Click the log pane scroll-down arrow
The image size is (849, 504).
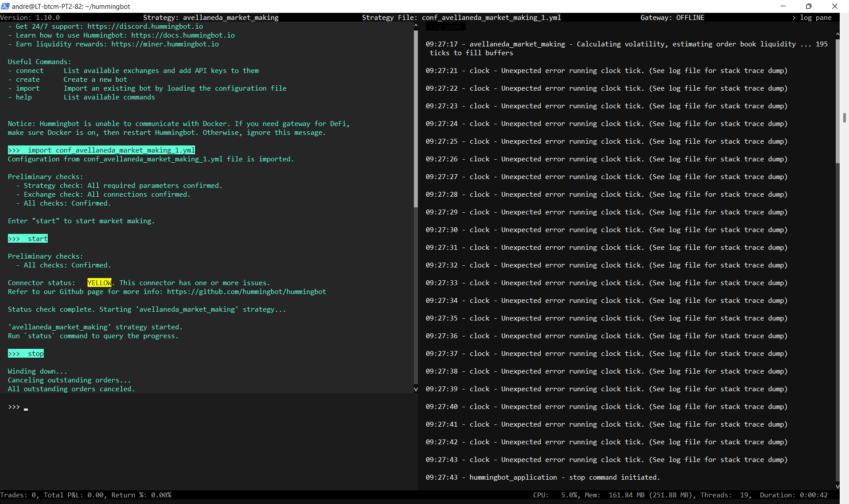(837, 487)
